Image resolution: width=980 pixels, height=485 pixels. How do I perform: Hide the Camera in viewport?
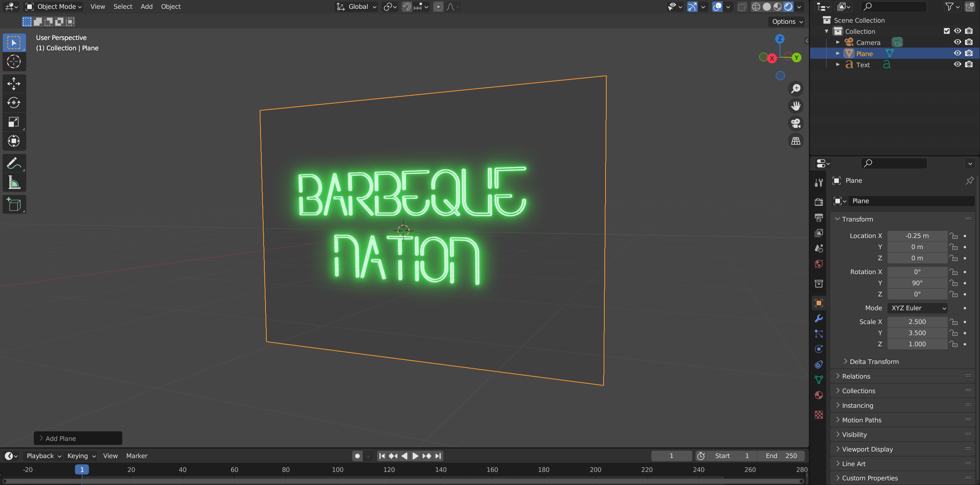click(957, 42)
